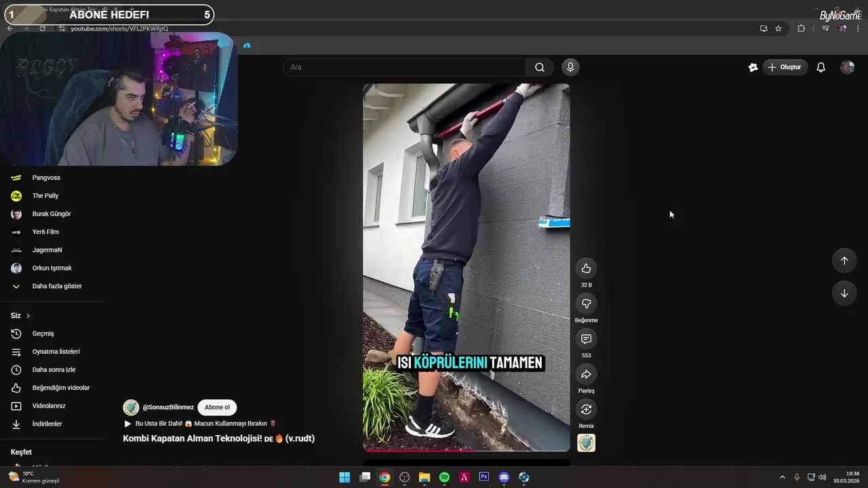Open YouTube notifications bell
Viewport: 868px width, 488px height.
(x=821, y=67)
